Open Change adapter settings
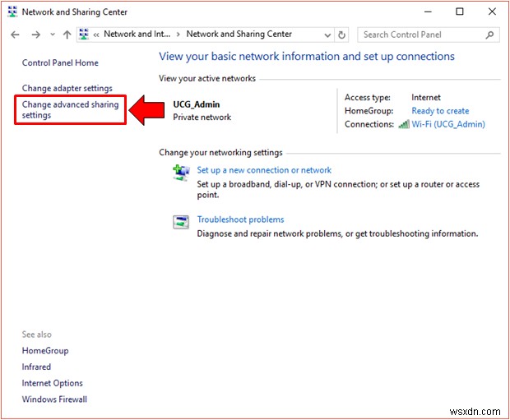Screen dimensions: 510x420 click(x=67, y=89)
